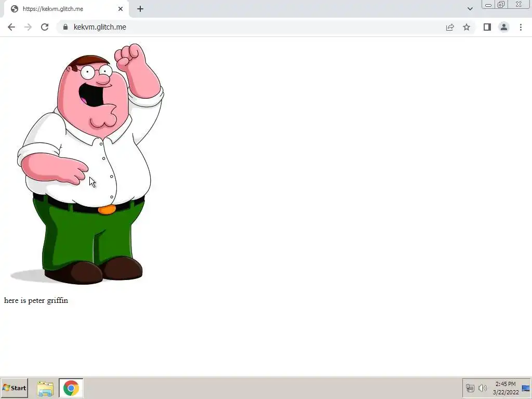
Task: Open the Chrome side panel
Action: point(487,27)
